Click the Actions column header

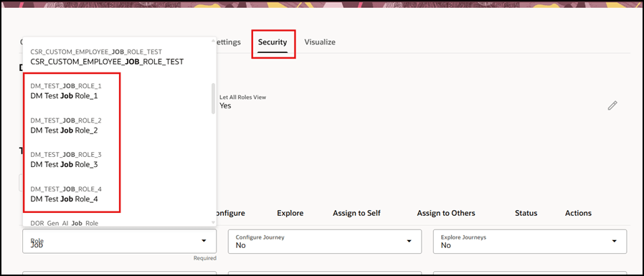(x=578, y=213)
